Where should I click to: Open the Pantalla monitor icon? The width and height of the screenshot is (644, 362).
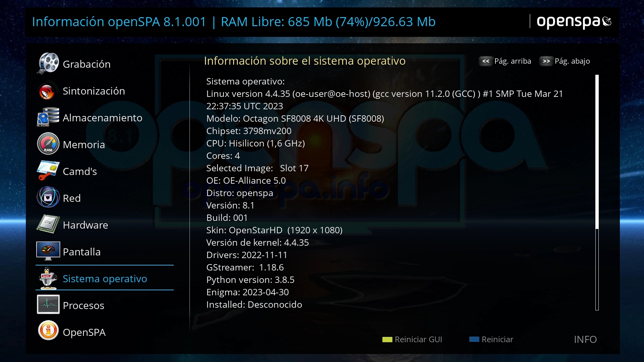pos(48,251)
